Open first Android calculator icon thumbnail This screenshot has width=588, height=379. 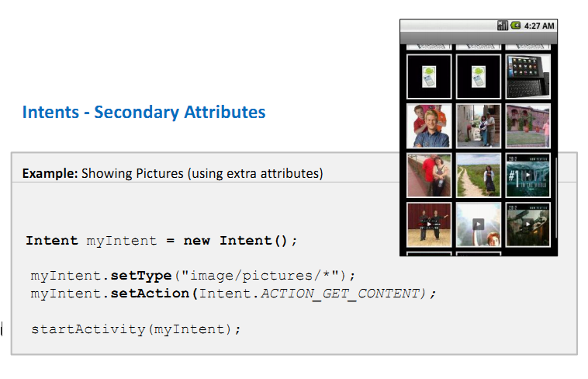pyautogui.click(x=429, y=77)
